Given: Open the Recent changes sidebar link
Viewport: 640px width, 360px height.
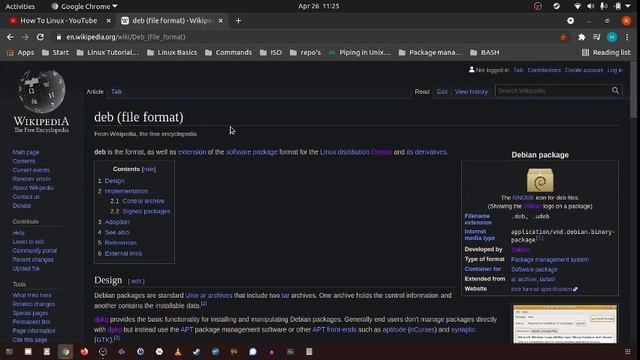Looking at the screenshot, I should coord(33,260).
